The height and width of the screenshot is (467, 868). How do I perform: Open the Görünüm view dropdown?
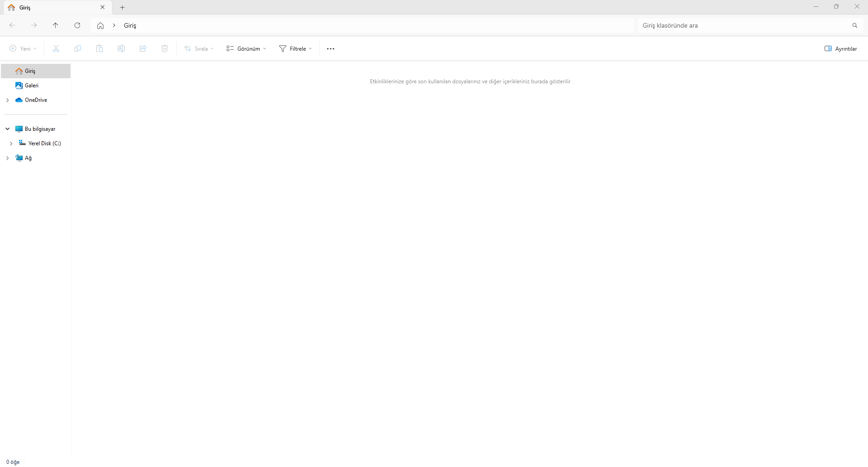click(247, 48)
